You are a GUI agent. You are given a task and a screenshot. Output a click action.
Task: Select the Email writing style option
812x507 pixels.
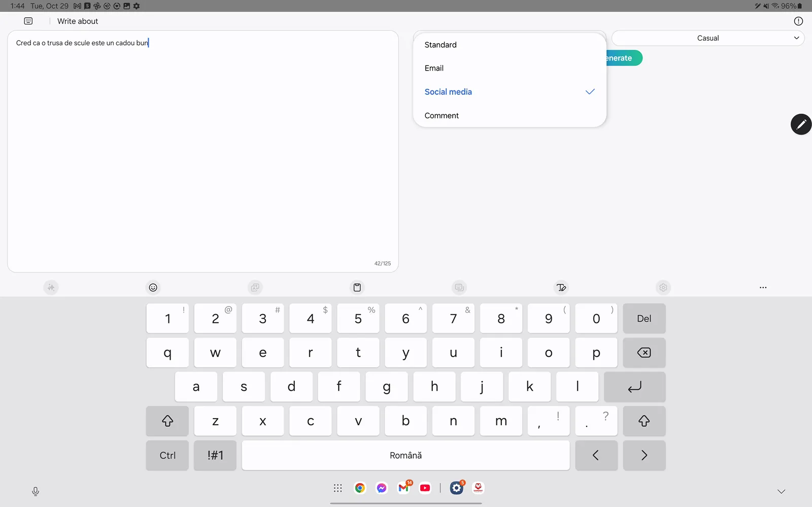pos(434,68)
